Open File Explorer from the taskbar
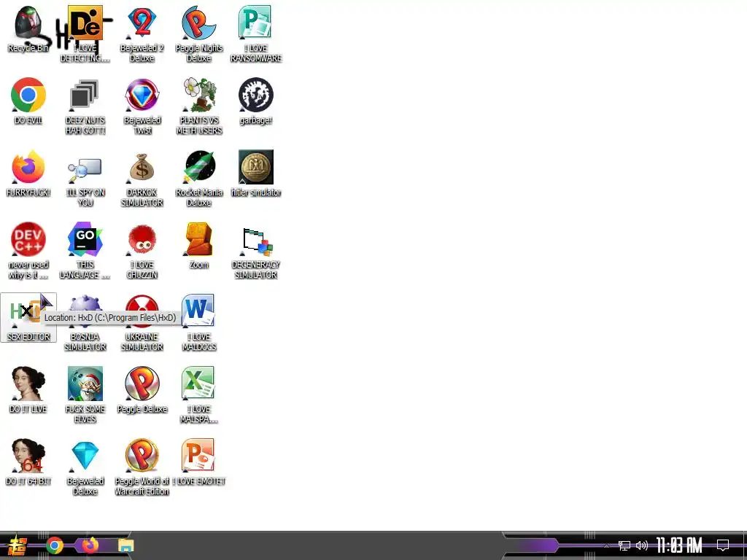Screen dimensions: 747x560 point(126,545)
